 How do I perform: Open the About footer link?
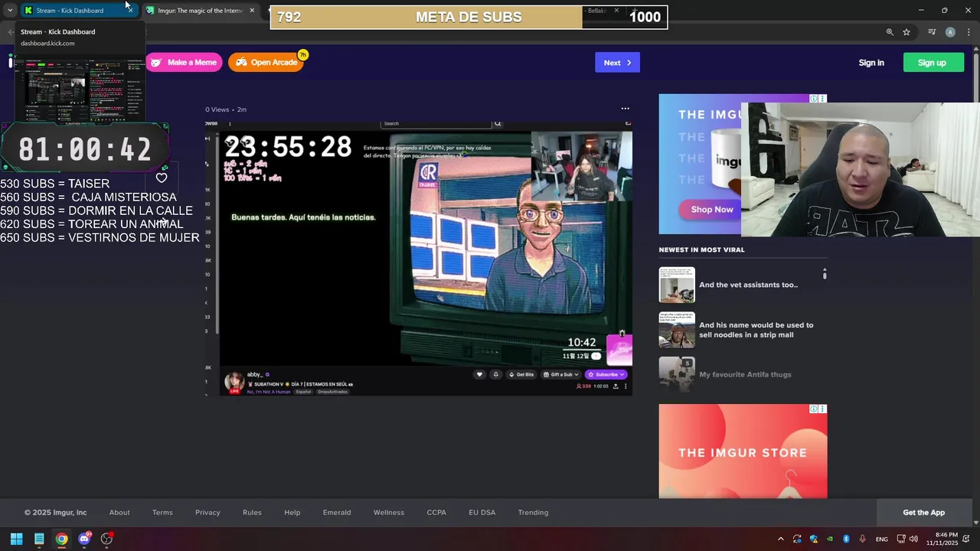click(119, 513)
